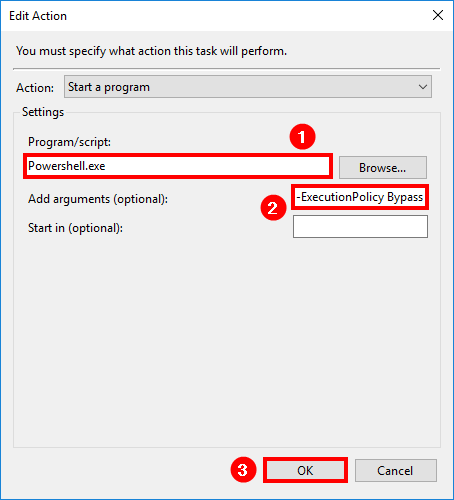Image resolution: width=454 pixels, height=500 pixels.
Task: Select the empty Start in field
Action: [360, 226]
